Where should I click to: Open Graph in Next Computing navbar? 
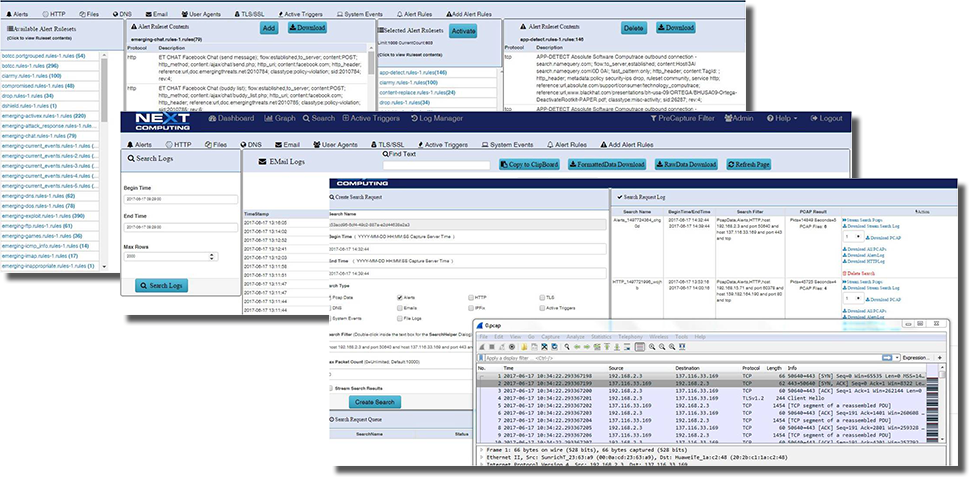[x=280, y=118]
